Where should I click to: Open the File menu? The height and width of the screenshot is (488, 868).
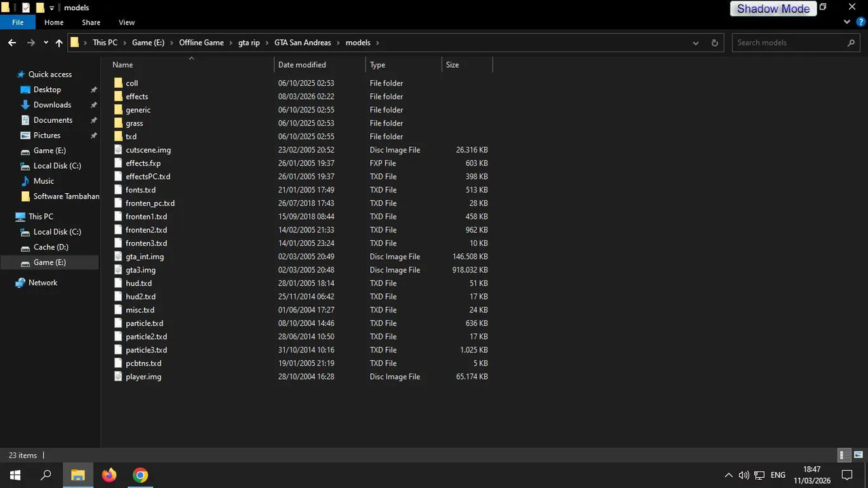point(18,22)
